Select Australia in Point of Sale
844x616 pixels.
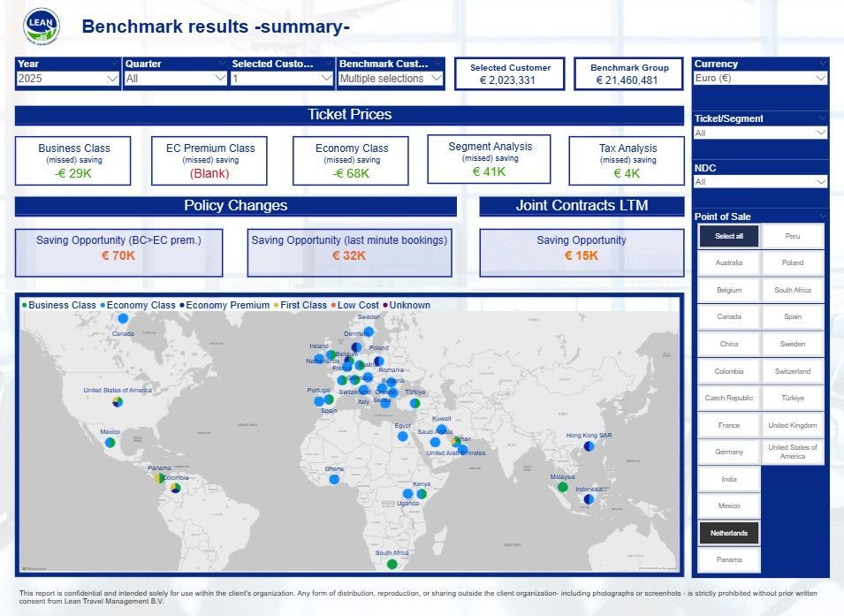(x=729, y=262)
